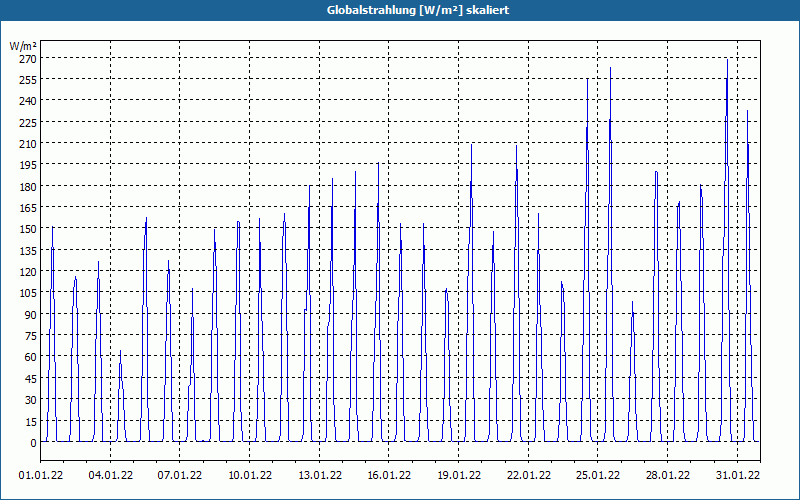Click the 01.01.22 date axis label

tap(41, 475)
